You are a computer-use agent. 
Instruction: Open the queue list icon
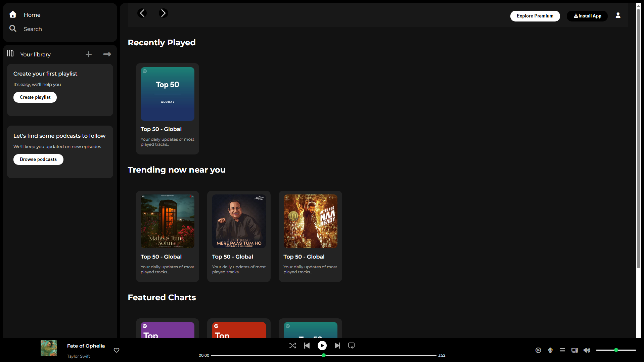[x=562, y=350]
